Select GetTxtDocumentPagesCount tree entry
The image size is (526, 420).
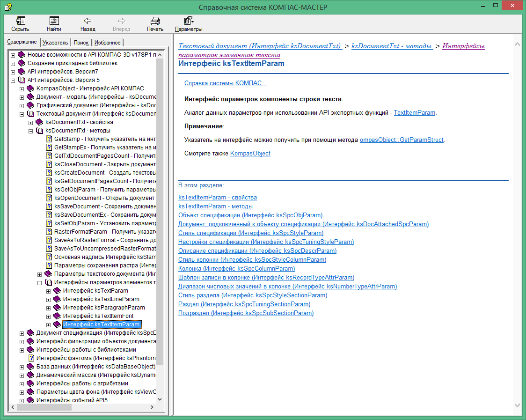pos(105,156)
